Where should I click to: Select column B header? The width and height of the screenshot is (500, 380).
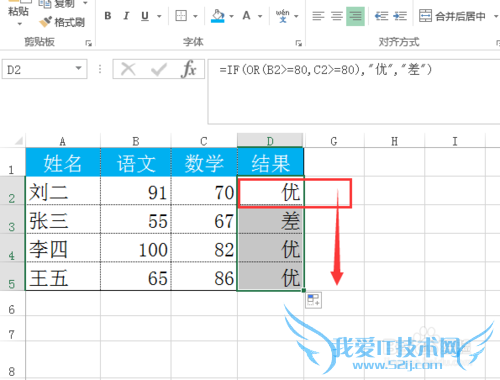click(x=136, y=141)
